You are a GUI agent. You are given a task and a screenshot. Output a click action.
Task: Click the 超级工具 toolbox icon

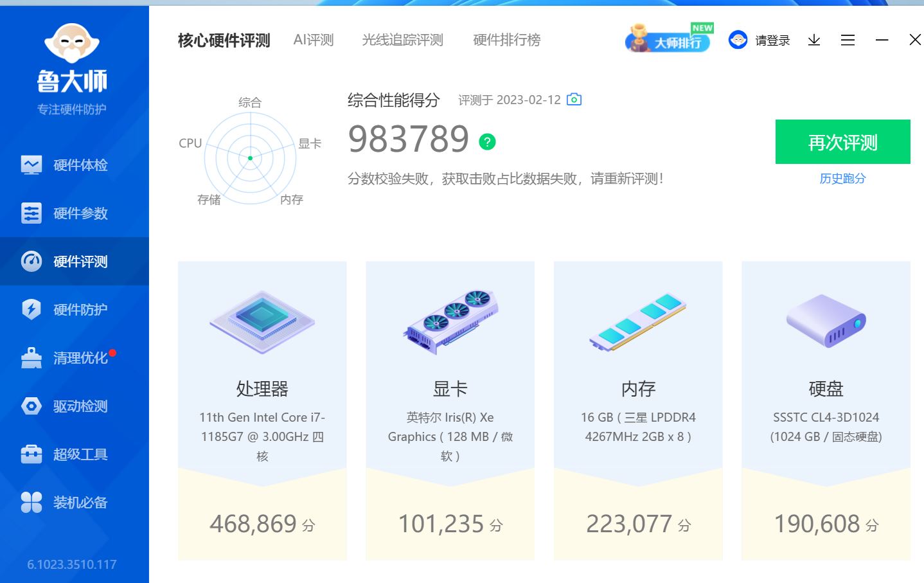pyautogui.click(x=31, y=454)
